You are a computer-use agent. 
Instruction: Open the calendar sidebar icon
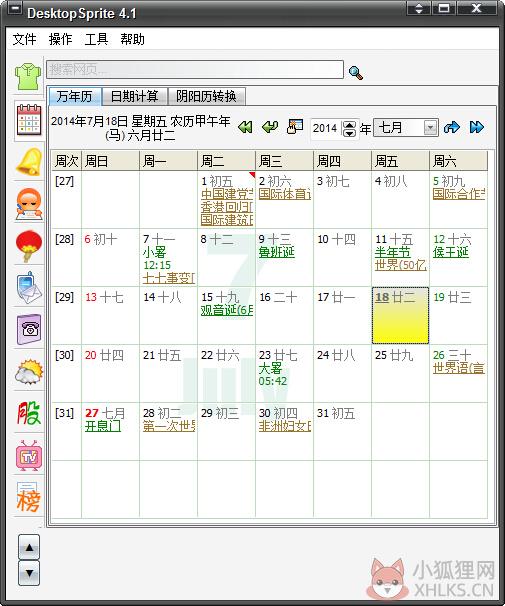(x=29, y=120)
